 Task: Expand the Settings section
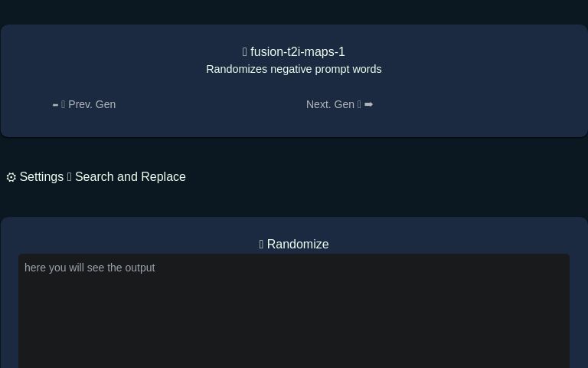35,177
